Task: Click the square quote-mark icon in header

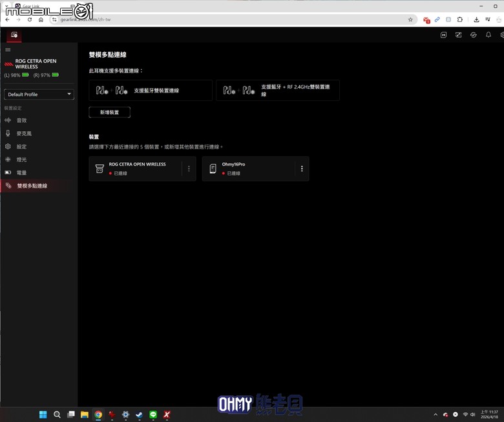Action: (443, 35)
